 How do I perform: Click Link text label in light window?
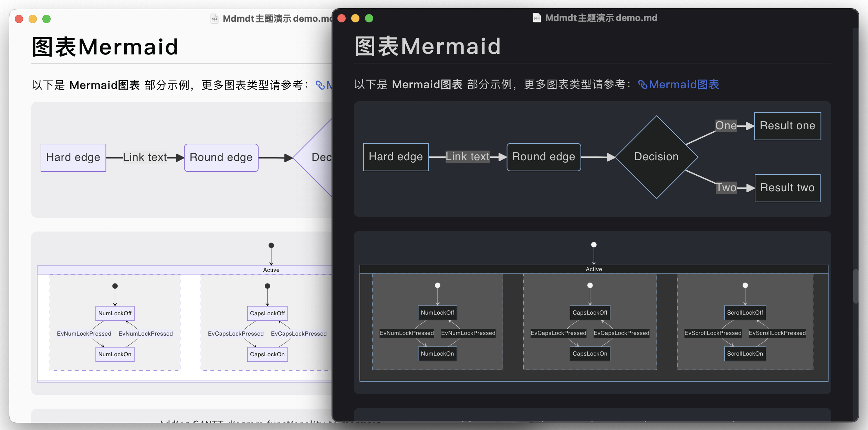tap(145, 157)
